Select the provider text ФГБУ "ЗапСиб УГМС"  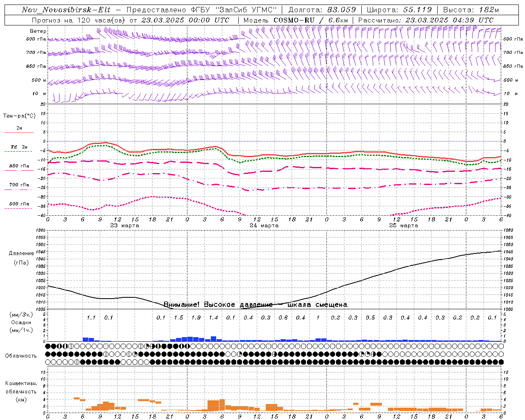click(234, 10)
